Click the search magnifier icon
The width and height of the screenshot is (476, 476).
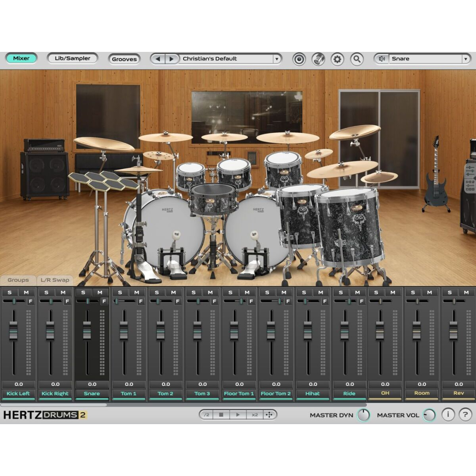coord(357,59)
